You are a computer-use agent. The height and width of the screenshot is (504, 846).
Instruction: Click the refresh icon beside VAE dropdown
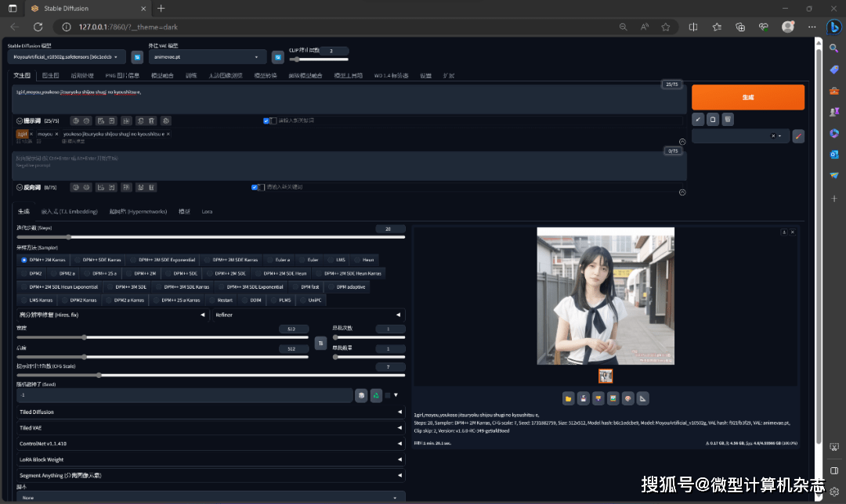click(x=277, y=57)
